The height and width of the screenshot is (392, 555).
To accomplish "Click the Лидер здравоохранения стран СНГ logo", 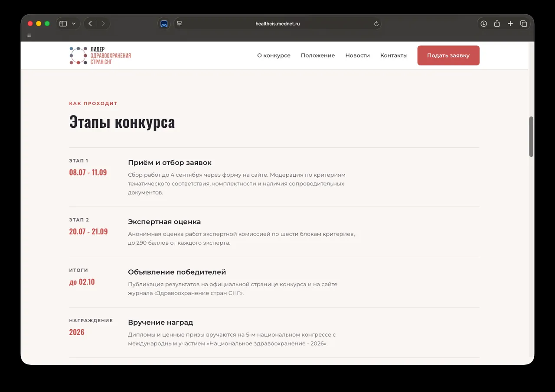I will (x=100, y=55).
